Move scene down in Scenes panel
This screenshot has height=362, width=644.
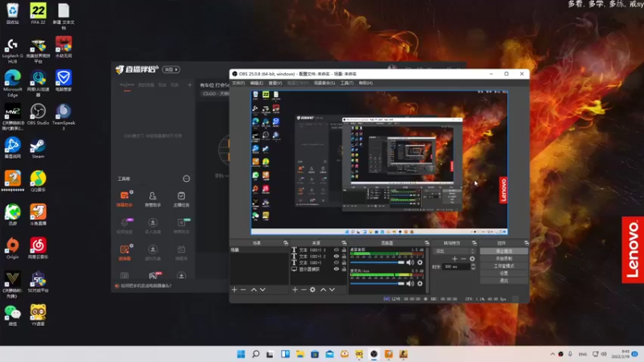pos(263,290)
